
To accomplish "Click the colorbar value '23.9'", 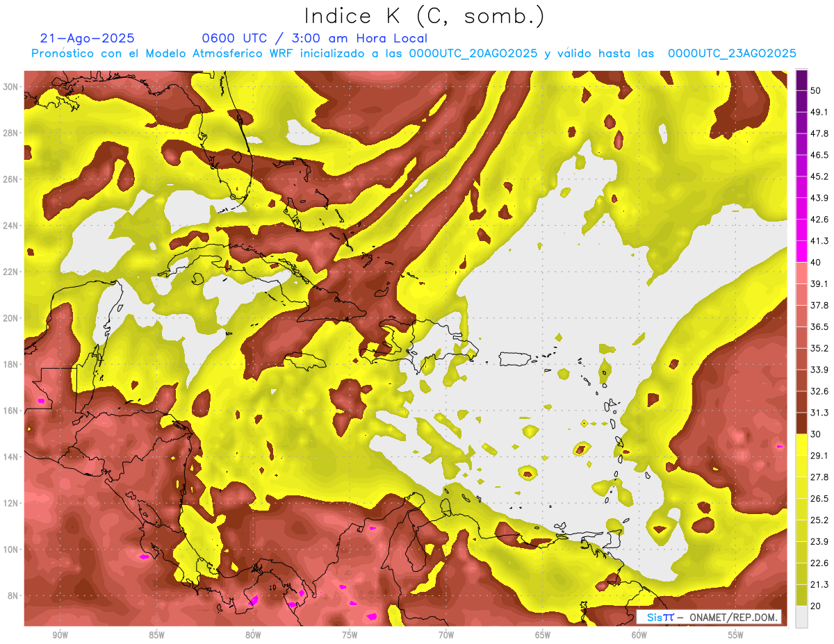I will click(819, 541).
